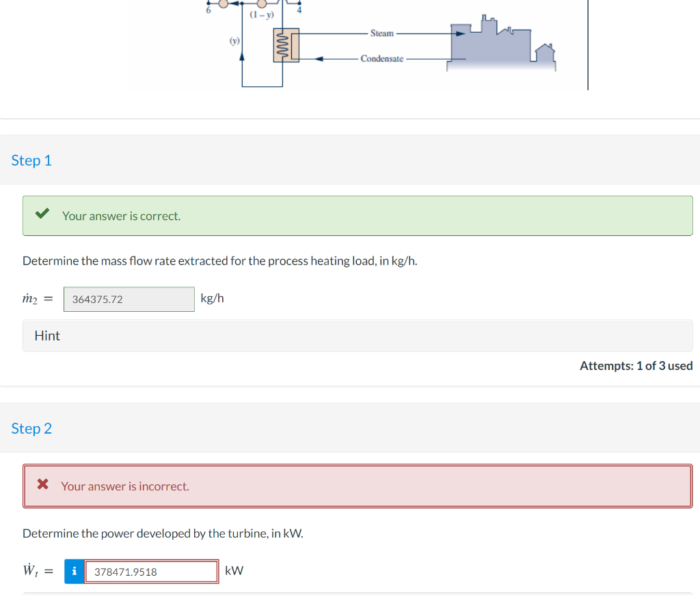The height and width of the screenshot is (595, 700).
Task: Click the green checkmark correct-answer icon
Action: pyautogui.click(x=42, y=213)
